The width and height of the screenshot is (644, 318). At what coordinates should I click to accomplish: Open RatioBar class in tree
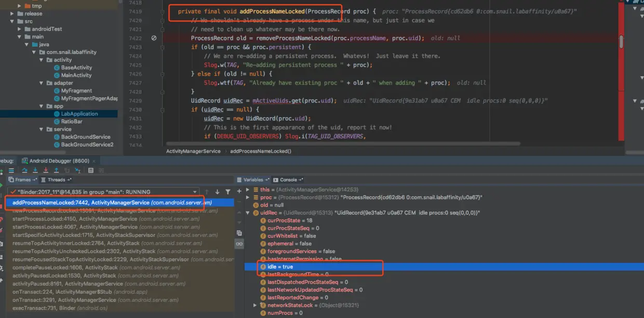coord(68,122)
